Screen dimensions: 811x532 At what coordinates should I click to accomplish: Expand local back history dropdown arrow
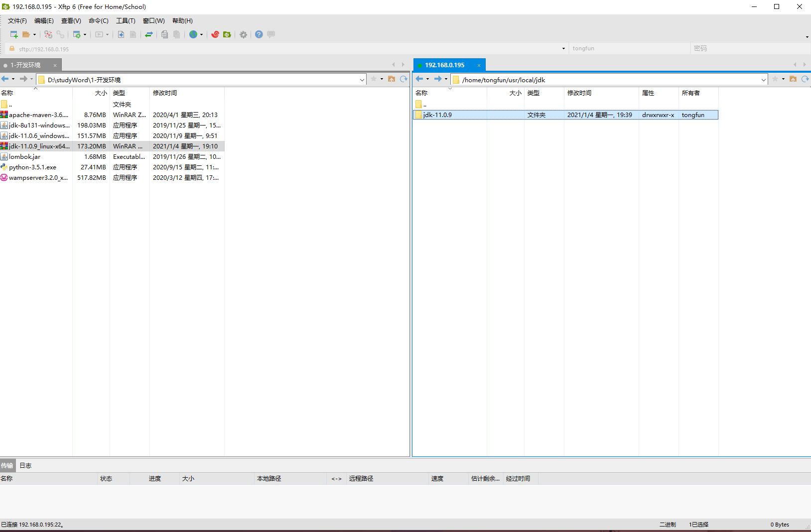[x=13, y=79]
